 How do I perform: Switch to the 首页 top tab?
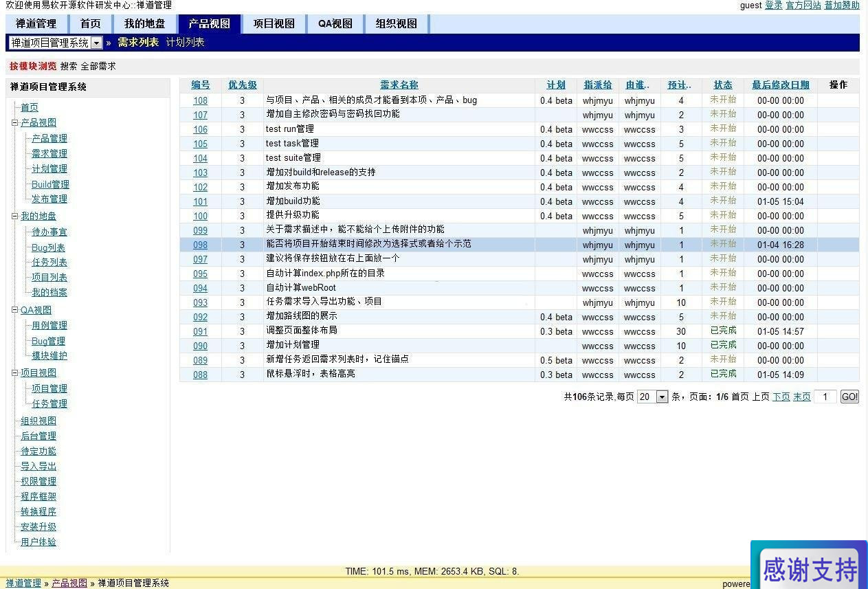90,23
